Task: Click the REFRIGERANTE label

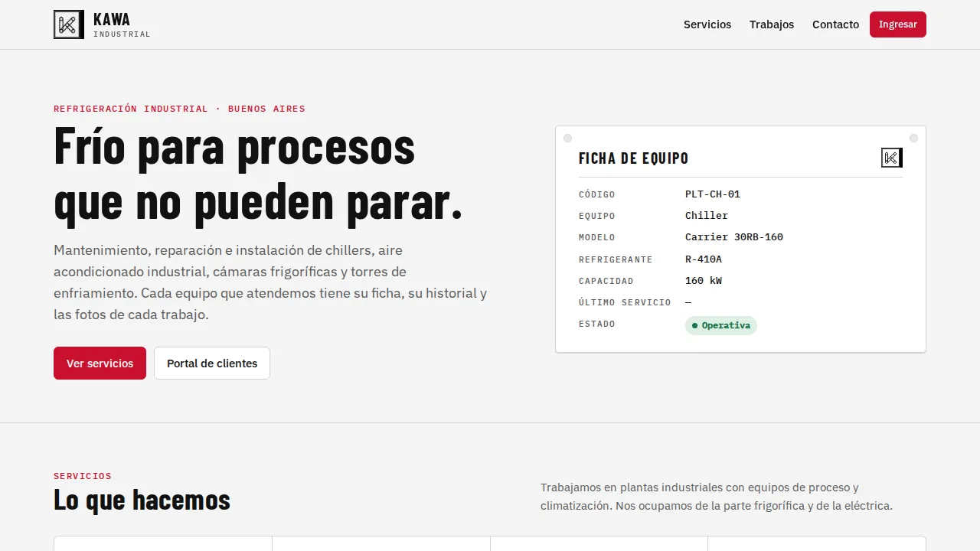Action: [x=616, y=259]
